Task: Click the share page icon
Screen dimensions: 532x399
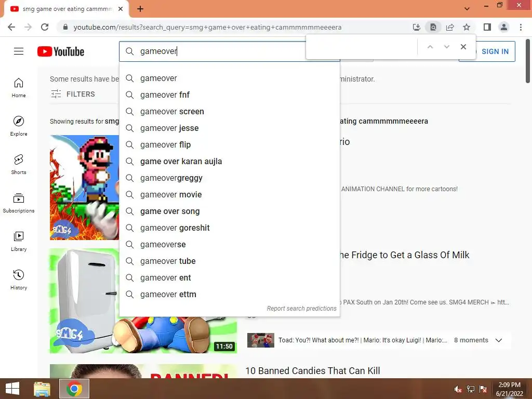Action: click(450, 27)
